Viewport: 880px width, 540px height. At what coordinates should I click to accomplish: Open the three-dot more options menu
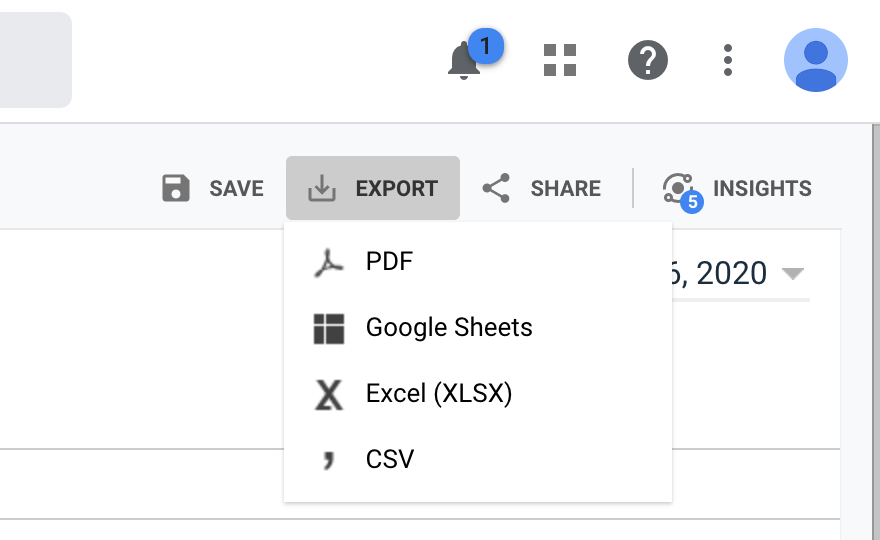point(728,60)
